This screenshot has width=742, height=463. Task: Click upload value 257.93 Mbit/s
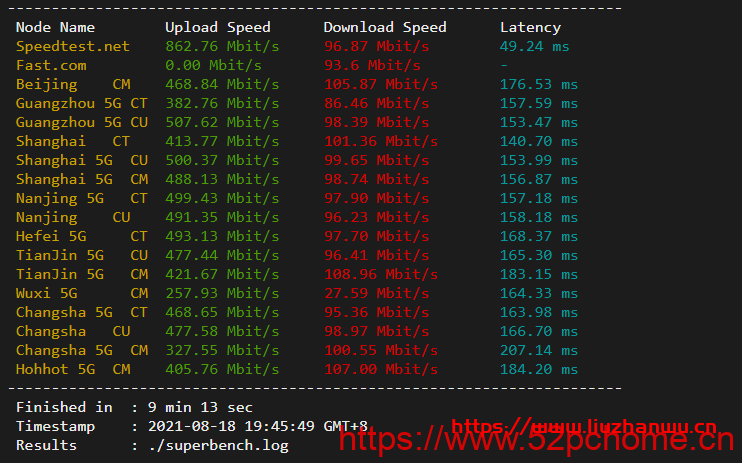pos(222,293)
